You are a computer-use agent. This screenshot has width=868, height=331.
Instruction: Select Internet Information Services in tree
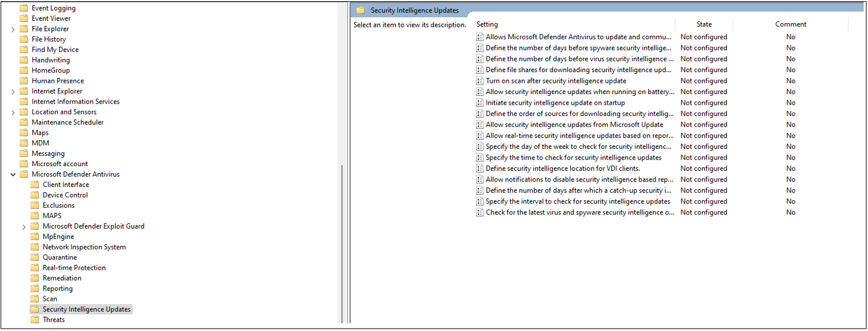(76, 102)
